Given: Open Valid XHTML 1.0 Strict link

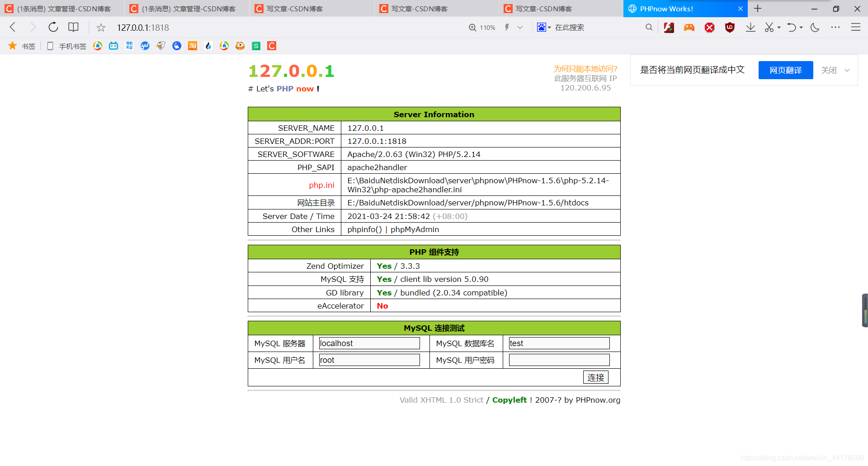Looking at the screenshot, I should (x=441, y=400).
